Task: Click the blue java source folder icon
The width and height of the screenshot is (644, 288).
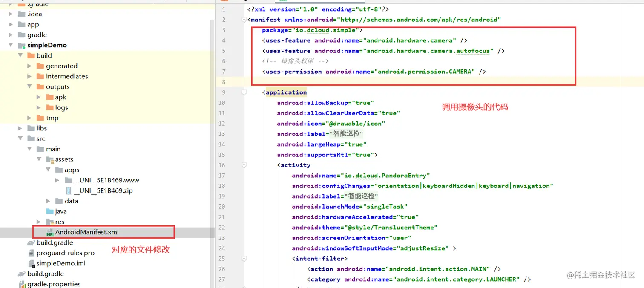Action: coord(50,211)
